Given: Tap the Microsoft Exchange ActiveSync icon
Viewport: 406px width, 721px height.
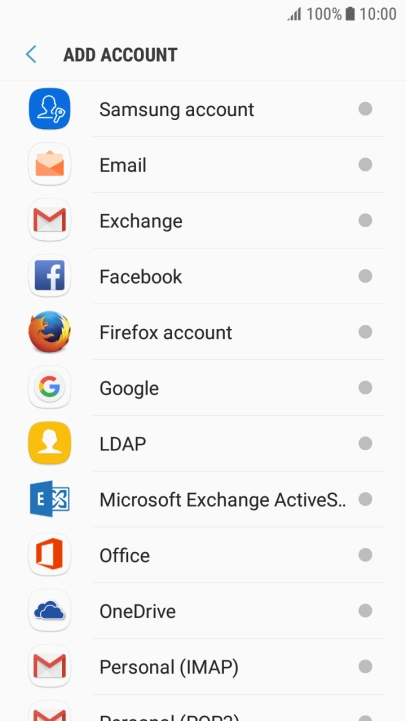Looking at the screenshot, I should tap(50, 499).
